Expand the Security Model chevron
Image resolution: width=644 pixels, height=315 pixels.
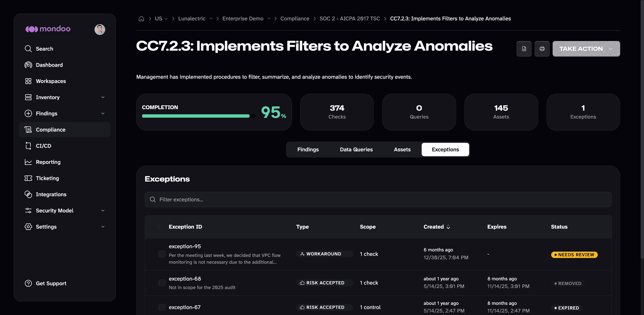point(103,211)
